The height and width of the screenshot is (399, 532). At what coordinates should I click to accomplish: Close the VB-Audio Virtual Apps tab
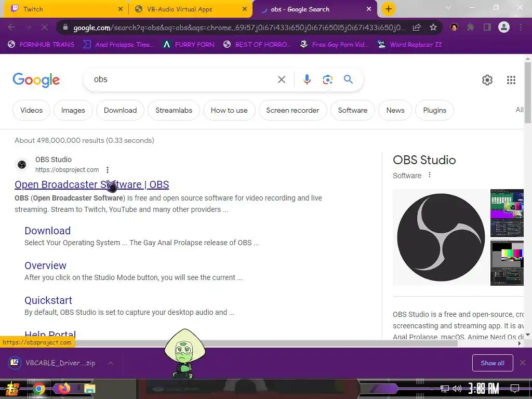pyautogui.click(x=245, y=9)
